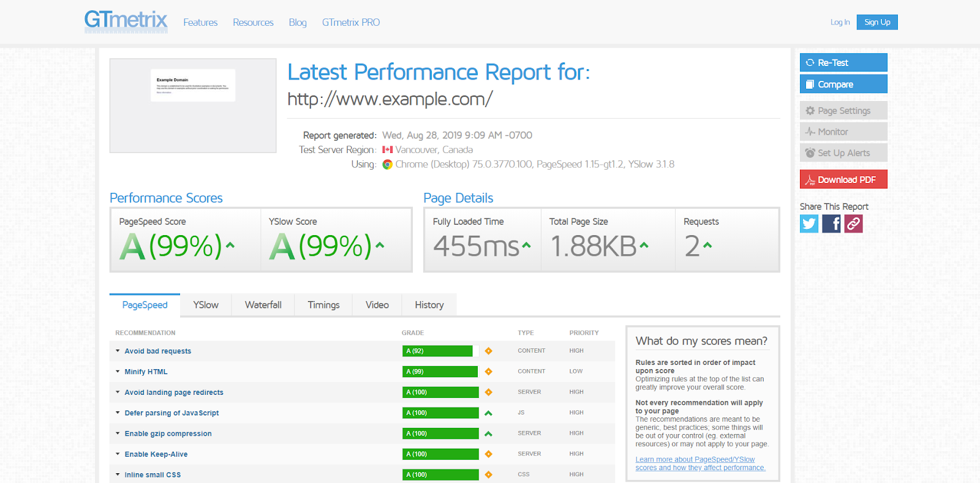Click grade bar for Defer parsing of JavaScript
This screenshot has width=980, height=483.
coord(440,413)
